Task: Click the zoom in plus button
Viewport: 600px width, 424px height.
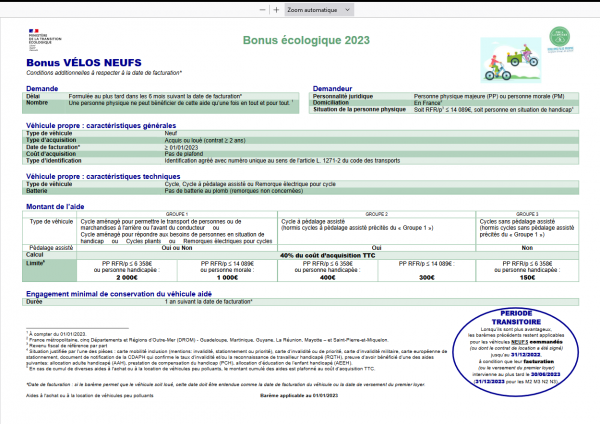Action: [x=276, y=10]
